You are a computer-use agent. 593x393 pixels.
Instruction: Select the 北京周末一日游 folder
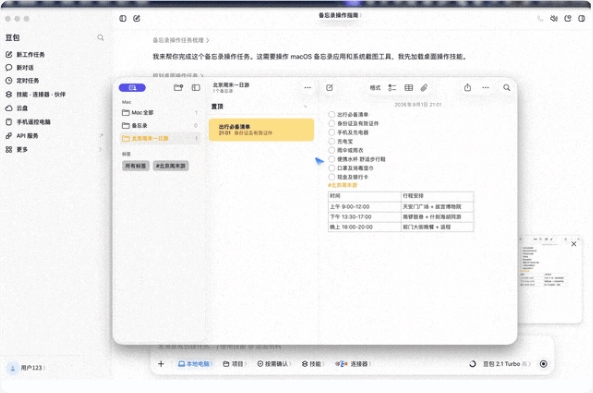tap(160, 138)
